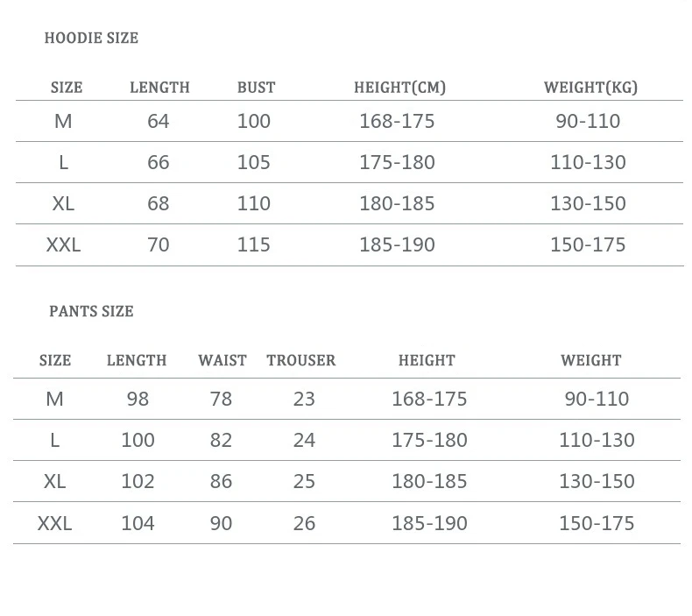Viewport: 692px width, 616px height.
Task: Select pants waist value 90
Action: (x=221, y=523)
